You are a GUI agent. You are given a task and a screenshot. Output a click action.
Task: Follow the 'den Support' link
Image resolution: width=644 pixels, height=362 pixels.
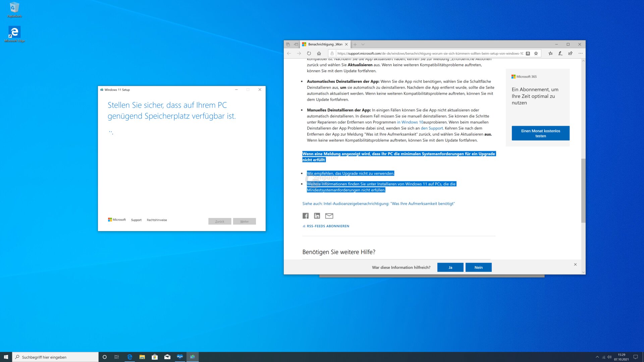coord(432,128)
